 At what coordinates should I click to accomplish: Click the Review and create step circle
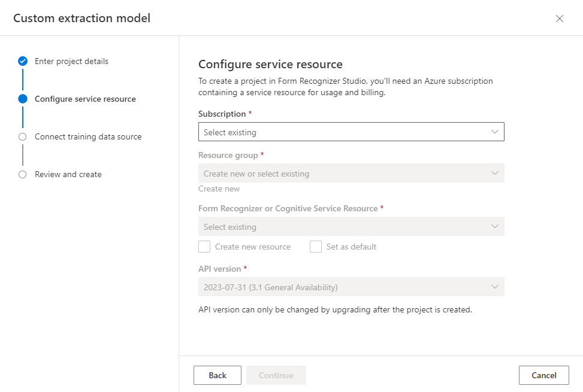(x=23, y=175)
